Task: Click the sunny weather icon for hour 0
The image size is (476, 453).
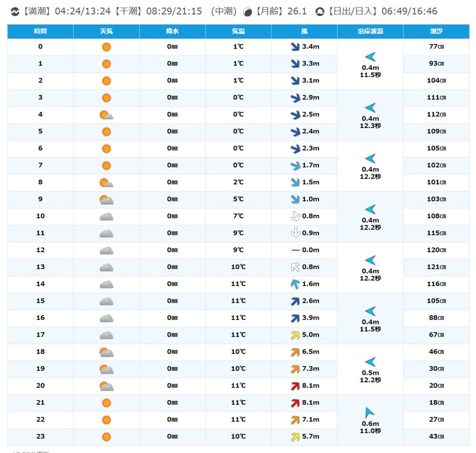Action: coord(106,47)
